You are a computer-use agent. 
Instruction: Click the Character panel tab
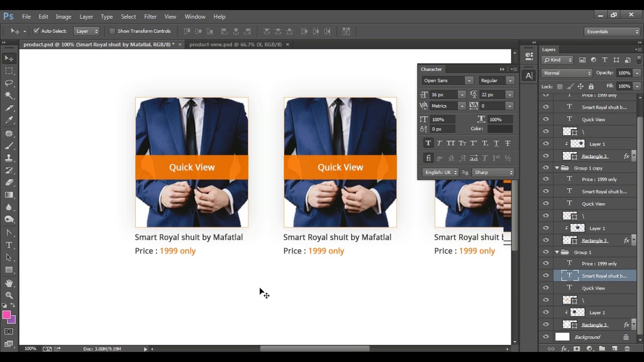click(x=431, y=69)
